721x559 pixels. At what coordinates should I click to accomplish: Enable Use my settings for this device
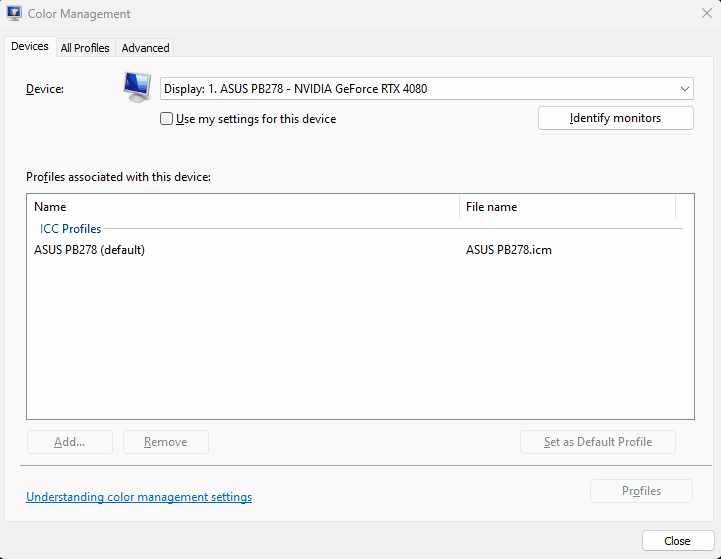166,119
